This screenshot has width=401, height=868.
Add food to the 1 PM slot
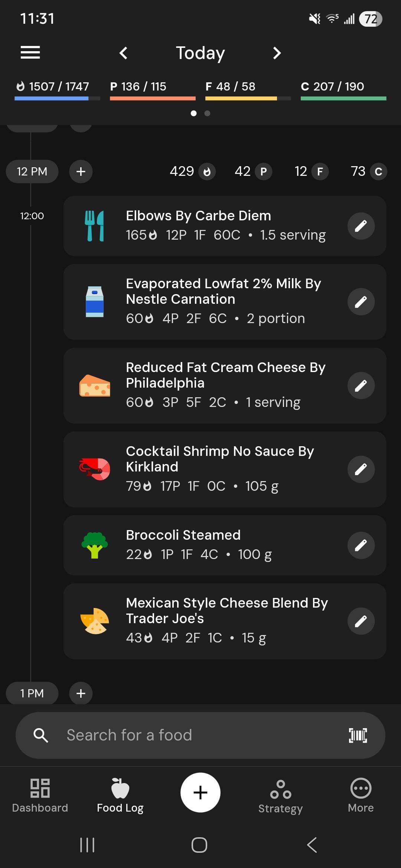pos(81,693)
